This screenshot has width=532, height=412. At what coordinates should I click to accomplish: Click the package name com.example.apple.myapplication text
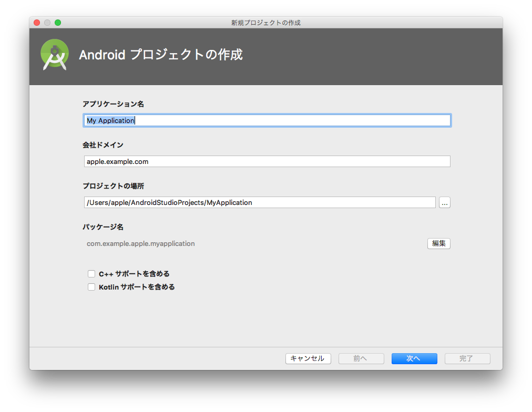tap(141, 244)
